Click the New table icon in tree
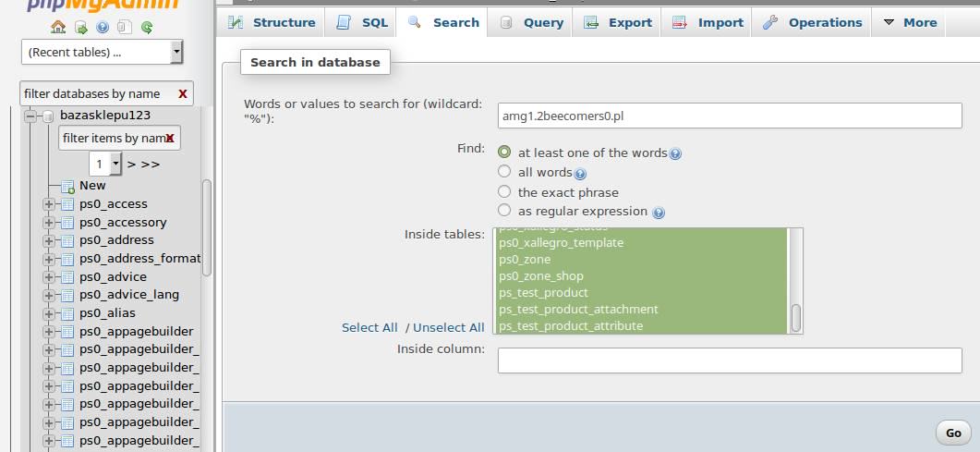Screen dimensions: 980x452 (x=67, y=187)
